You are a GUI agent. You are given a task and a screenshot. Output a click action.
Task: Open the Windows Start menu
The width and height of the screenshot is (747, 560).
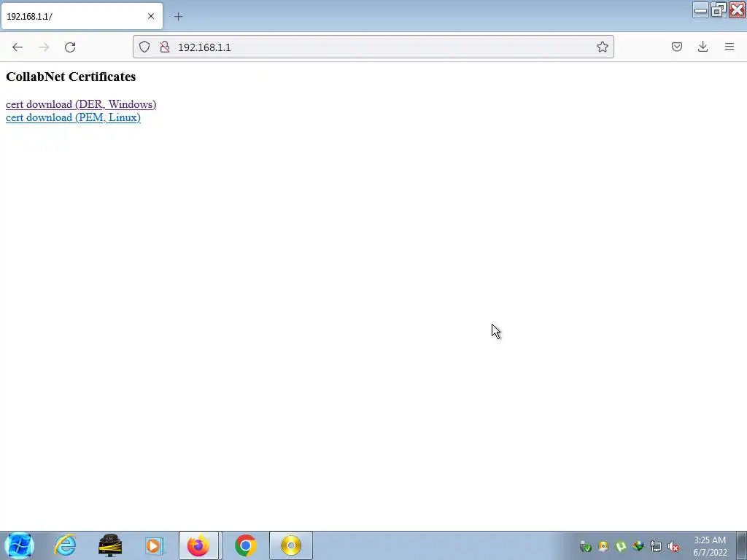tap(20, 545)
